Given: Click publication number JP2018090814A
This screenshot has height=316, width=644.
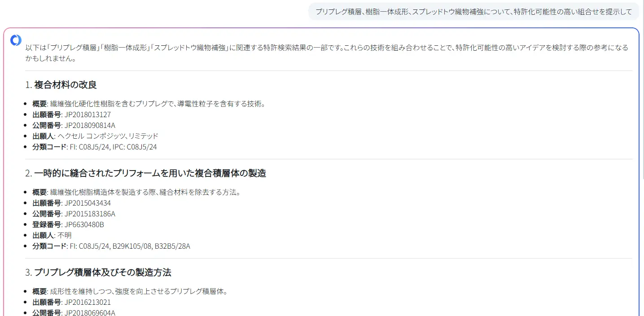Looking at the screenshot, I should [x=89, y=126].
